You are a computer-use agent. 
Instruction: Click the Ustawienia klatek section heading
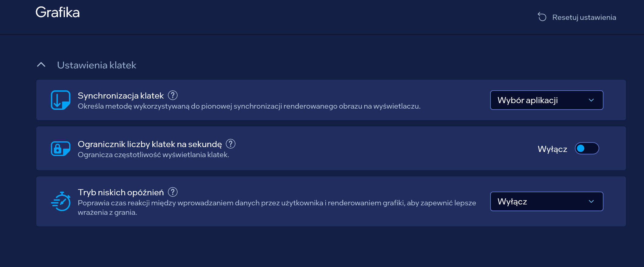(x=97, y=65)
